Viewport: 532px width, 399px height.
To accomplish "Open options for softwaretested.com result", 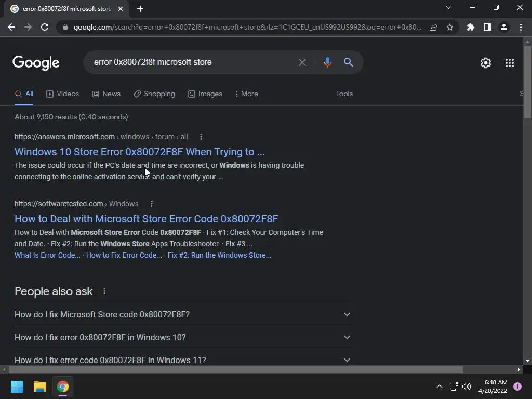I will point(152,204).
